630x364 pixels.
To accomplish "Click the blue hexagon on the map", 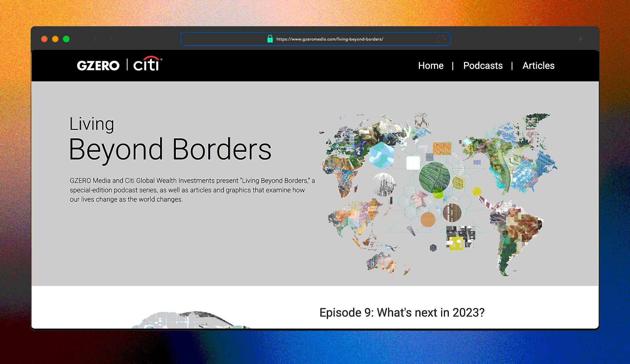I will click(x=381, y=155).
